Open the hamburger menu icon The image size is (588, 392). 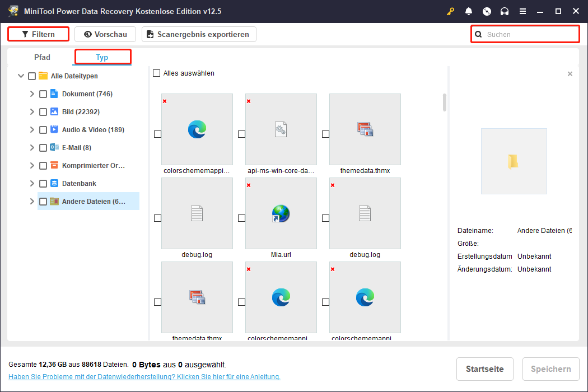tap(522, 11)
